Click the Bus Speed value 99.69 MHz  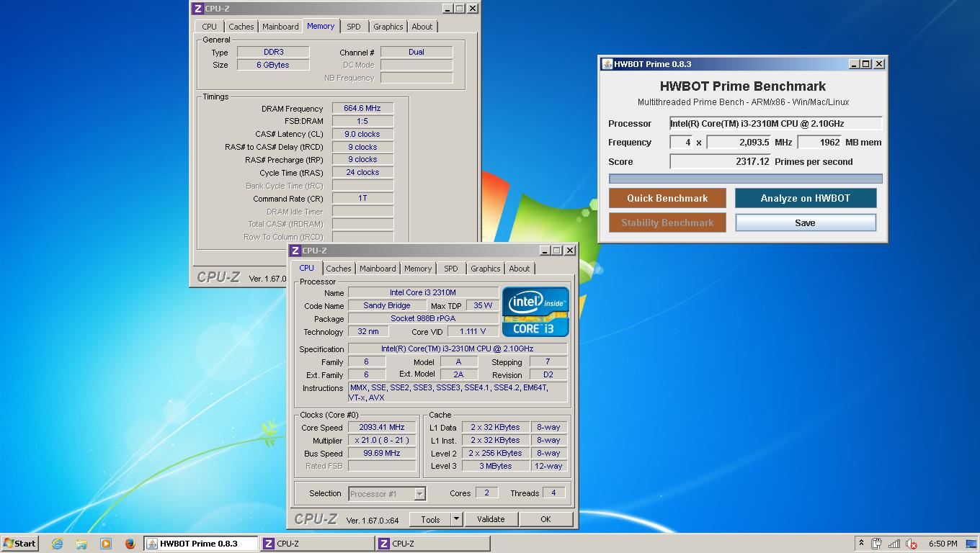(382, 453)
